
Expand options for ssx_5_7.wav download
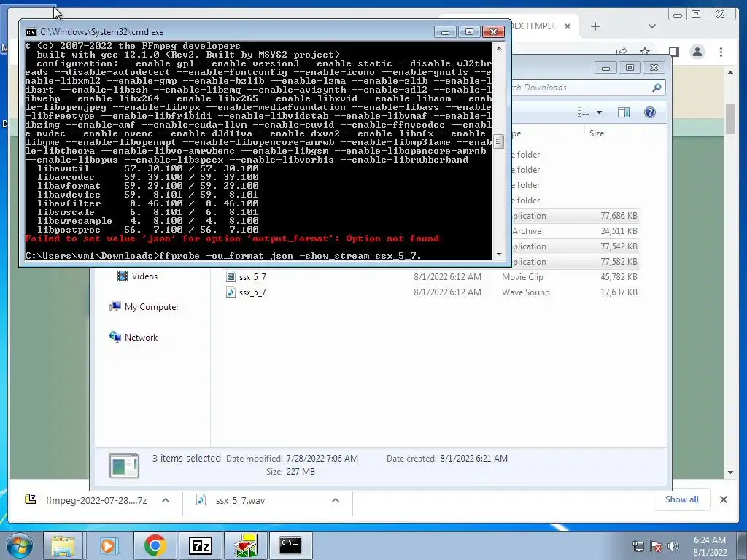336,500
